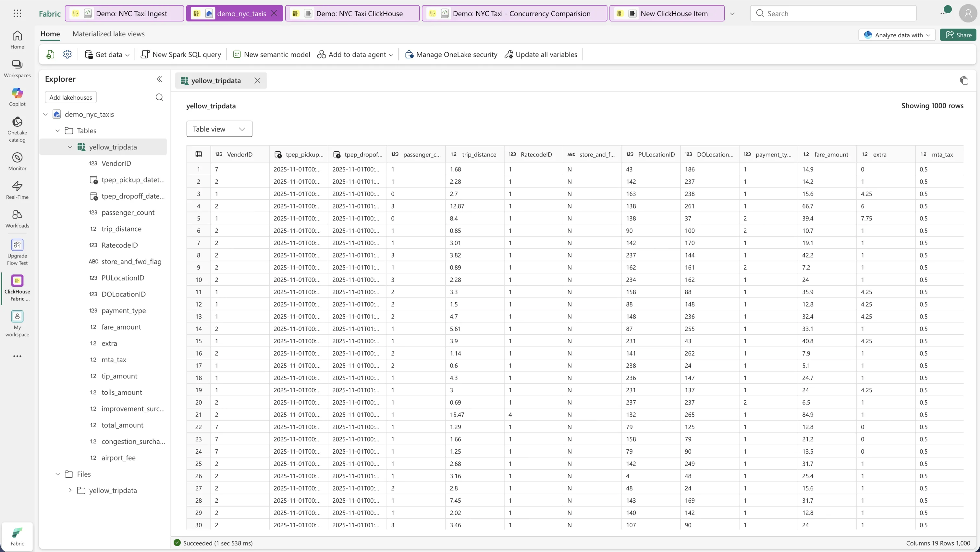Collapse the Files folder
980x552 pixels.
(58, 474)
